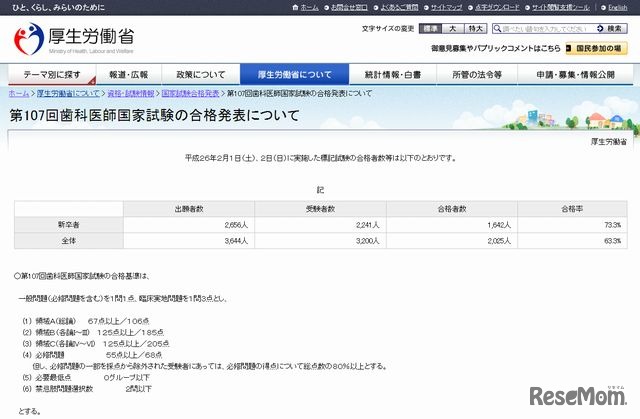The image size is (640, 419).
Task: Click cell 2,656人
Action: 189,225
